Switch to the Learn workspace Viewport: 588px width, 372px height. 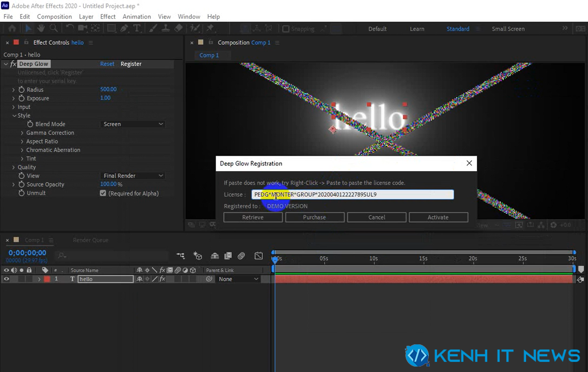[x=417, y=29]
